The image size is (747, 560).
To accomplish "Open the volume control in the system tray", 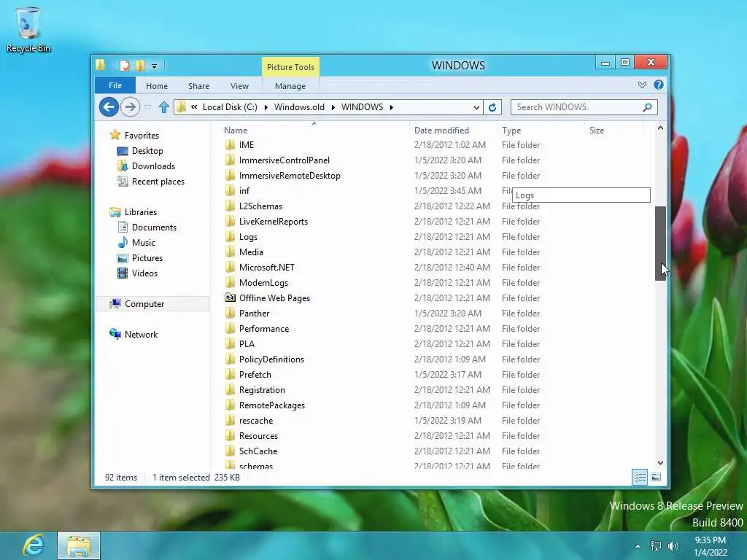I will (673, 546).
